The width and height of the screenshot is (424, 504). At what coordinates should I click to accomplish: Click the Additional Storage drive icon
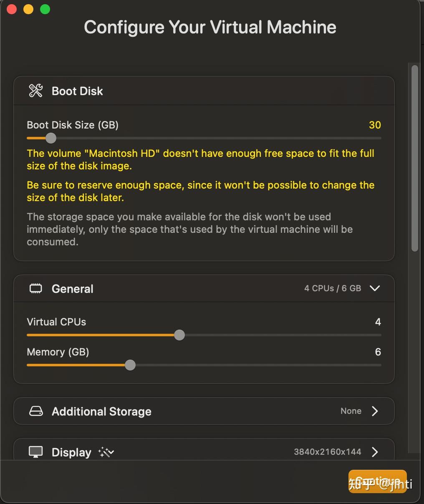click(36, 411)
